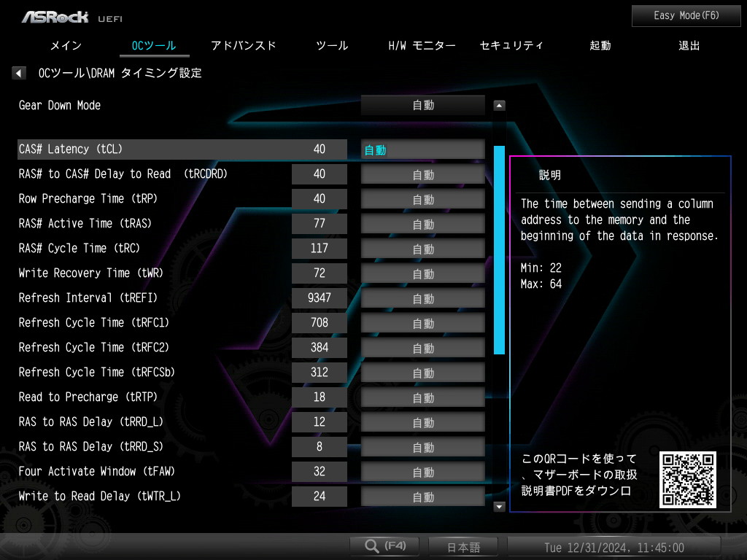Open the 退出 tab
The width and height of the screenshot is (747, 560).
(689, 46)
